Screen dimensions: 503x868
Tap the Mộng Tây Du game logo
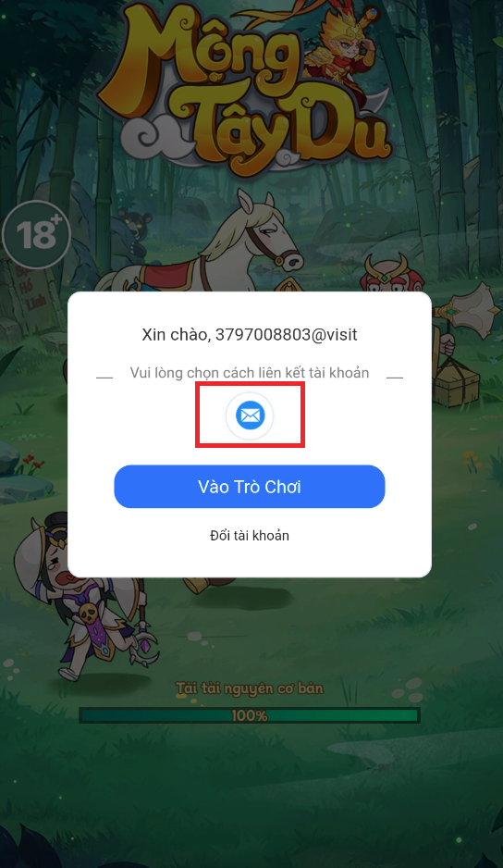pos(246,89)
